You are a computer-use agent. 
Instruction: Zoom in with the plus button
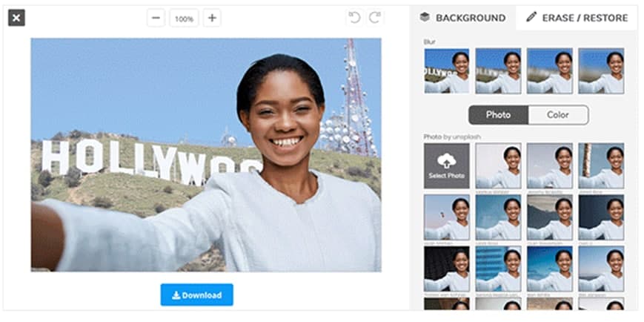pyautogui.click(x=212, y=18)
